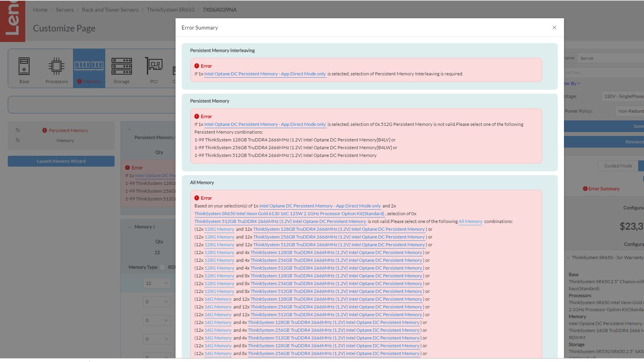Click the 'Persistent Memory Interleaving' section heading
Screen dimensions: 644x362
[x=223, y=50]
